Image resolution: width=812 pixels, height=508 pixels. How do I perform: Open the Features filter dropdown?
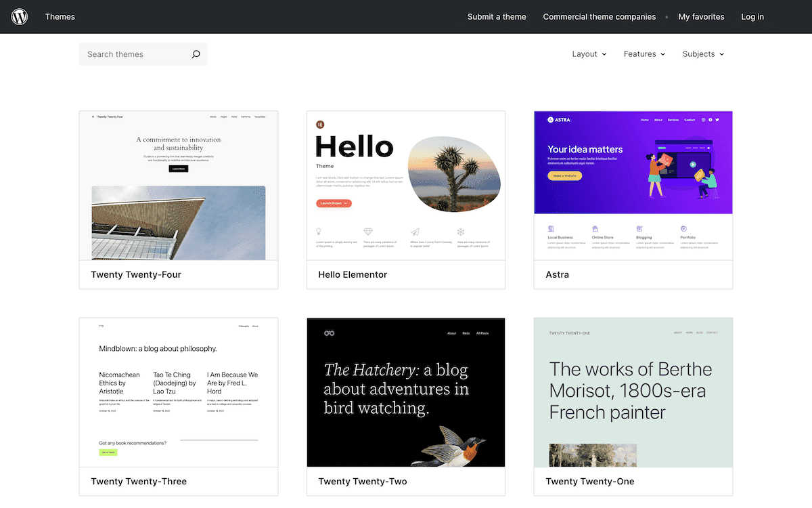(644, 54)
